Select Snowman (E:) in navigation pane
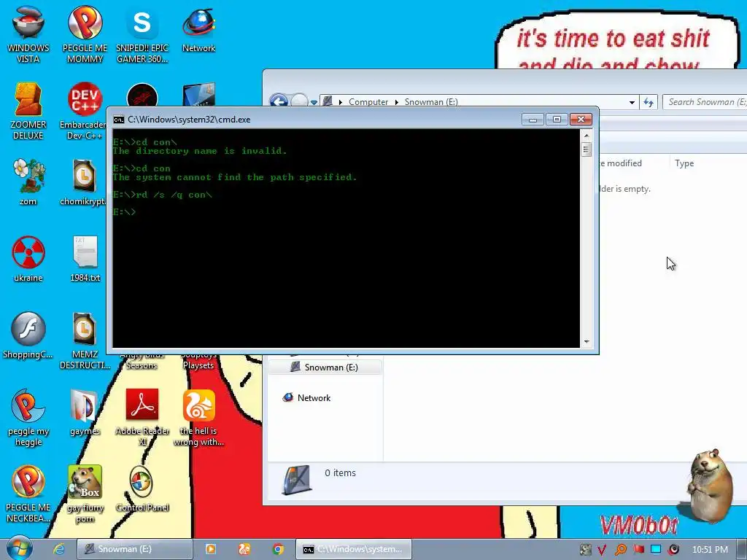Screen dimensions: 747x560 click(x=325, y=367)
